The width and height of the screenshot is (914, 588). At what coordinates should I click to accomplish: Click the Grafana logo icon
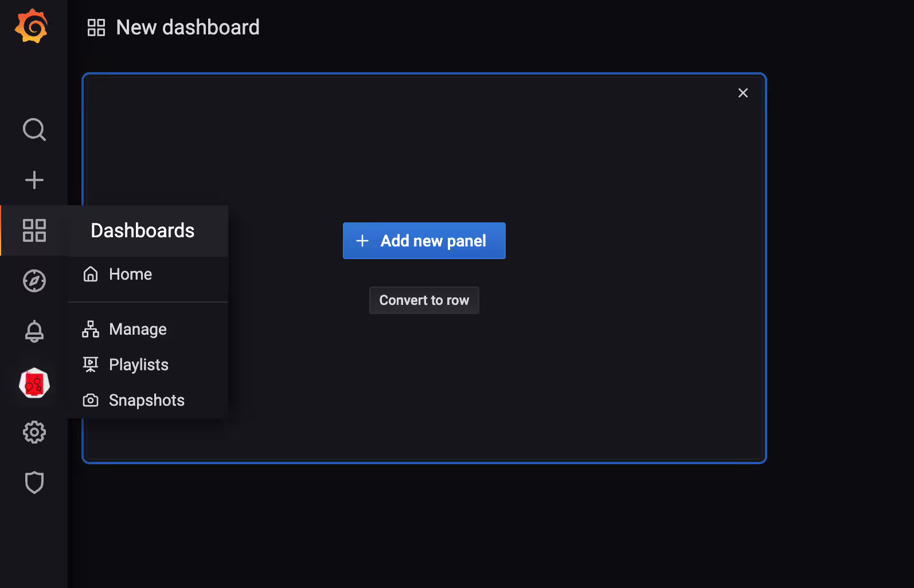point(32,26)
